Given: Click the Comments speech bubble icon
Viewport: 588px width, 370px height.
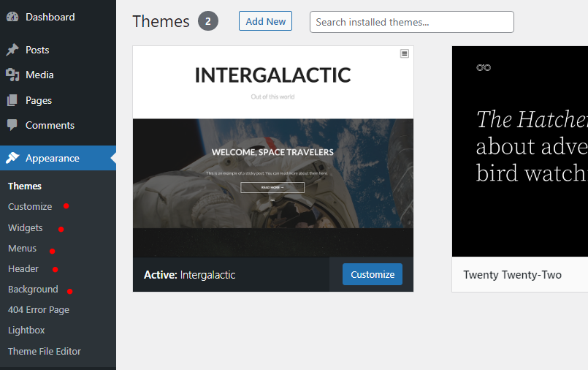Looking at the screenshot, I should pyautogui.click(x=12, y=125).
